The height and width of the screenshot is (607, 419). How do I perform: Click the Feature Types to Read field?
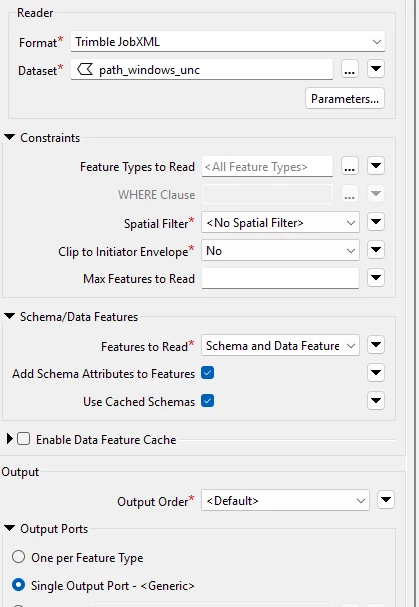pos(267,166)
